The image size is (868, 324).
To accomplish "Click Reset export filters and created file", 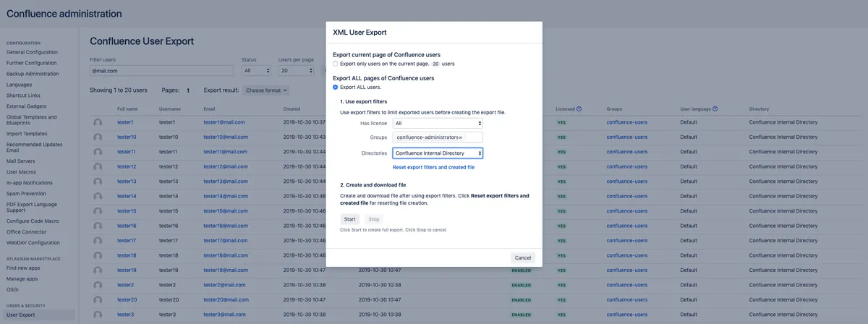I will click(433, 167).
